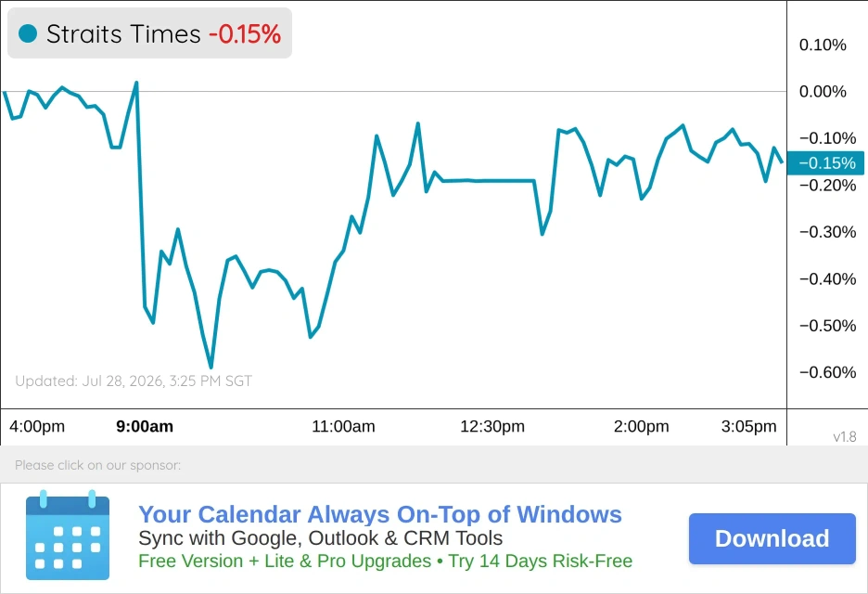This screenshot has height=594, width=868.
Task: Click the 0.00% axis label
Action: point(823,92)
